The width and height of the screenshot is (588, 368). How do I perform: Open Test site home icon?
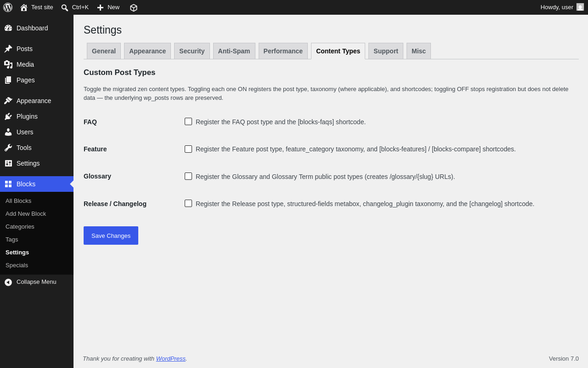pyautogui.click(x=24, y=7)
